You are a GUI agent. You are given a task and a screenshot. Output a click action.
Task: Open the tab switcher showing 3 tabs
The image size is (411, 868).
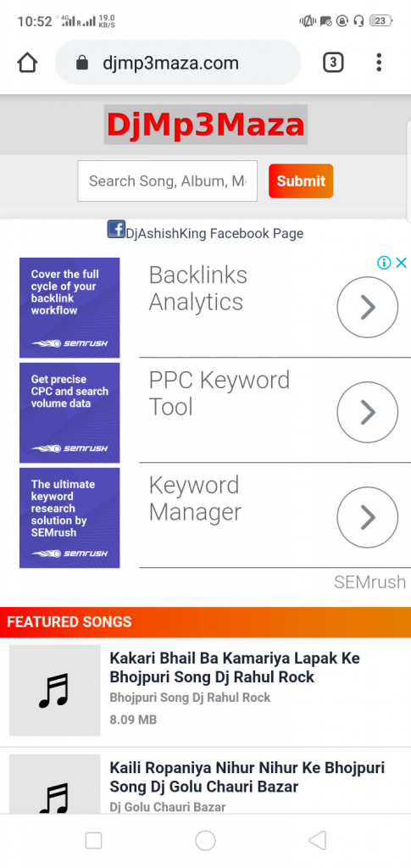click(x=333, y=63)
